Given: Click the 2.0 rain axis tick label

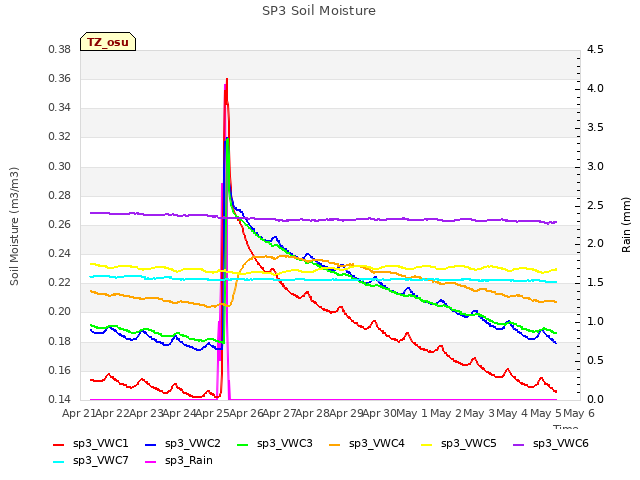Looking at the screenshot, I should pos(595,244).
